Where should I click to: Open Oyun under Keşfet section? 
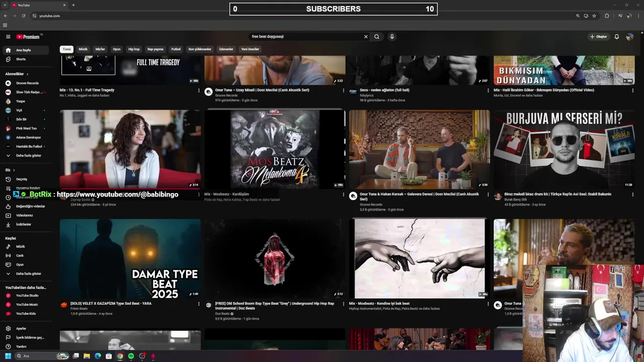pos(26,264)
